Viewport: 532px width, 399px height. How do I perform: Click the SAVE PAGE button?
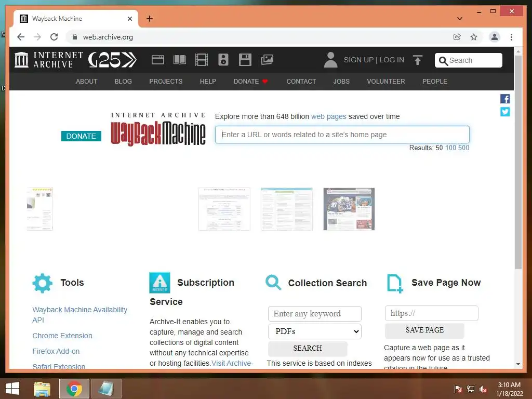[424, 330]
